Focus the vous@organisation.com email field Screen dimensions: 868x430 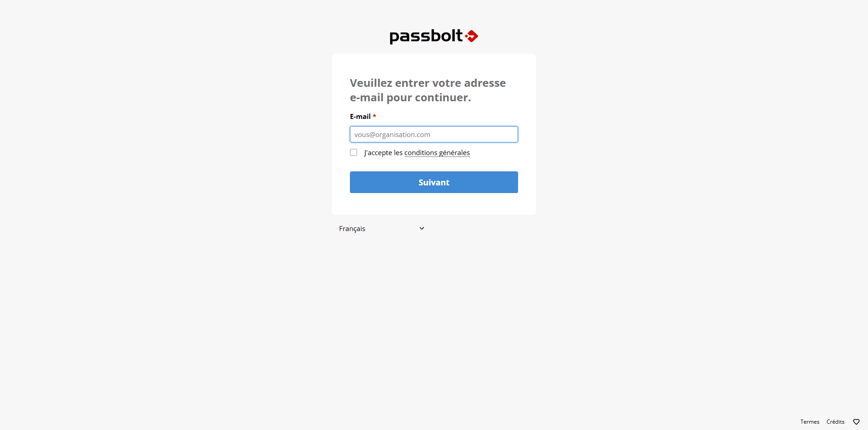click(434, 134)
